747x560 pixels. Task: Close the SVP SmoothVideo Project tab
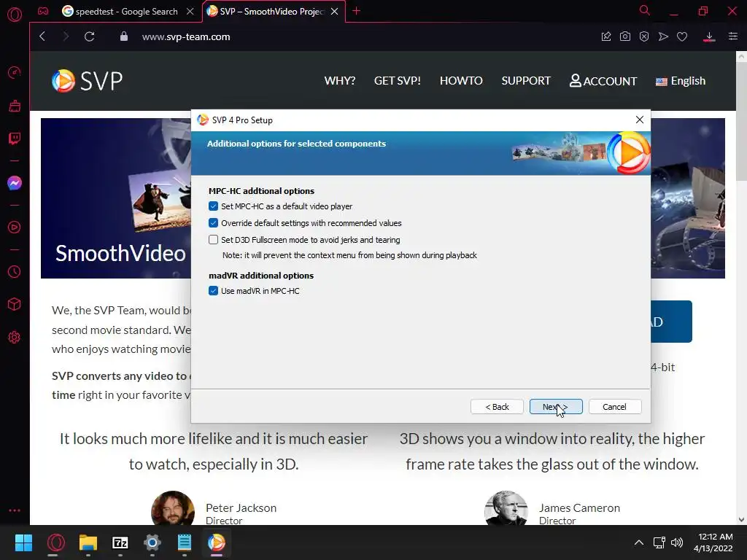[x=334, y=11]
